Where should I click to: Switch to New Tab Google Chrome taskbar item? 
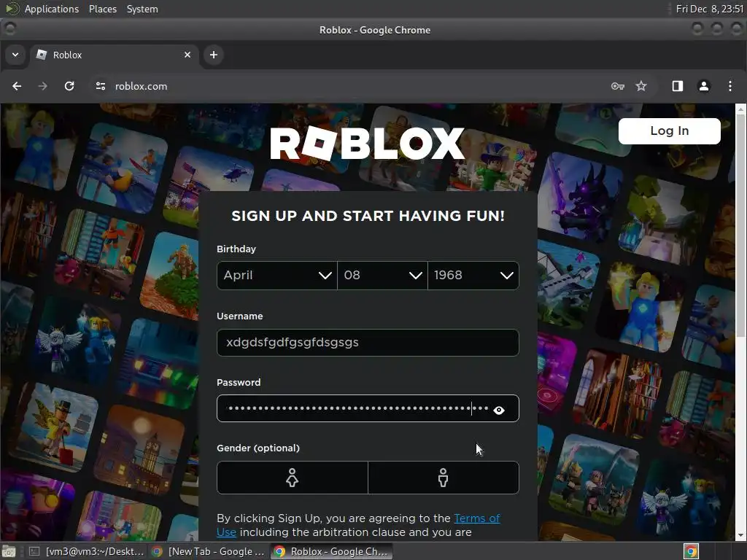(208, 551)
